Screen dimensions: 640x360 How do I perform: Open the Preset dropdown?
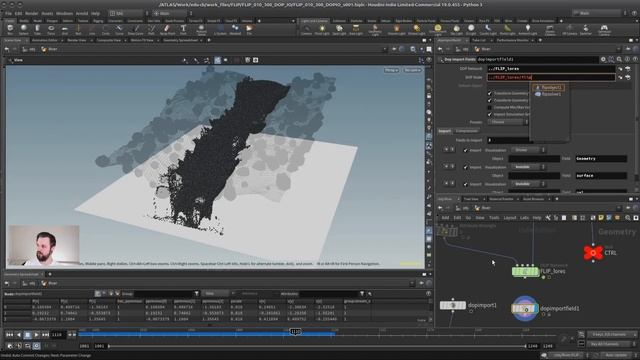[x=508, y=122]
